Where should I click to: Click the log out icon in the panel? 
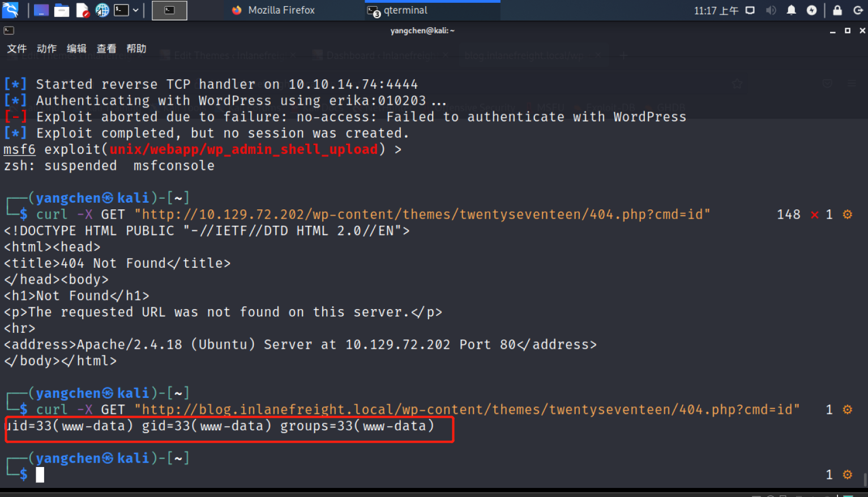click(858, 10)
